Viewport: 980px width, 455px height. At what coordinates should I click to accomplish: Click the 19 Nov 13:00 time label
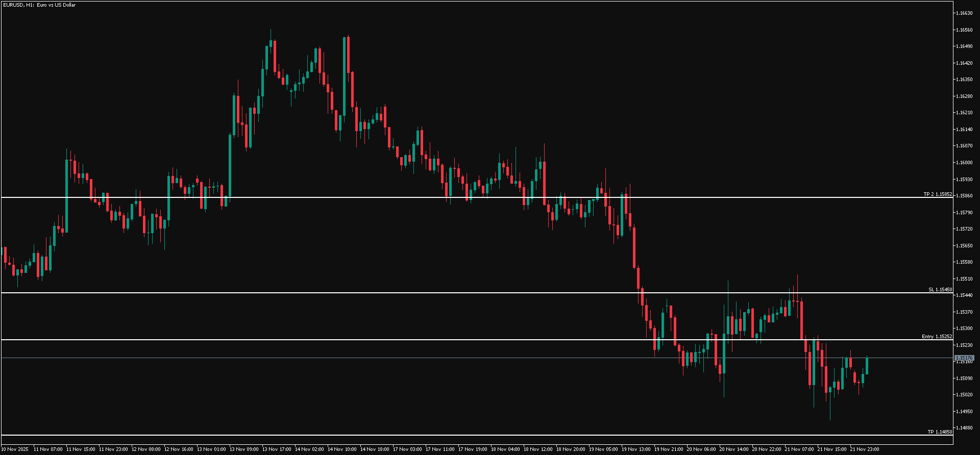pos(636,449)
